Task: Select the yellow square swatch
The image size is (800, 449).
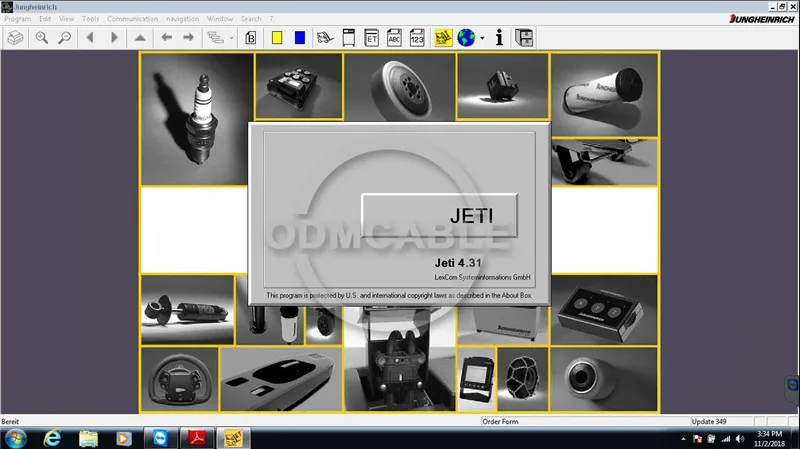Action: (277, 38)
